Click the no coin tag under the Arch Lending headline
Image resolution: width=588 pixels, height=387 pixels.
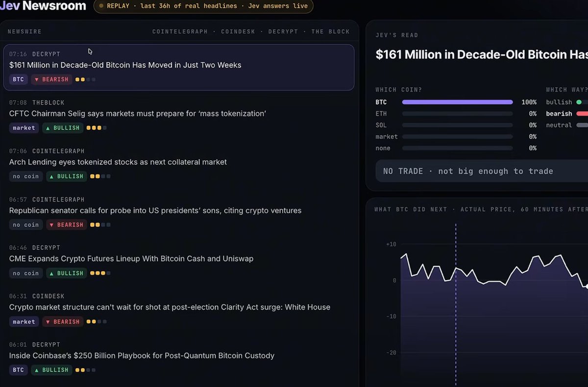click(x=25, y=176)
